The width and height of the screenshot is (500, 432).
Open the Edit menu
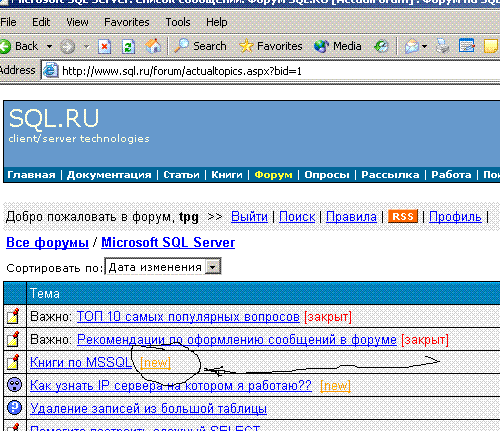pyautogui.click(x=41, y=22)
